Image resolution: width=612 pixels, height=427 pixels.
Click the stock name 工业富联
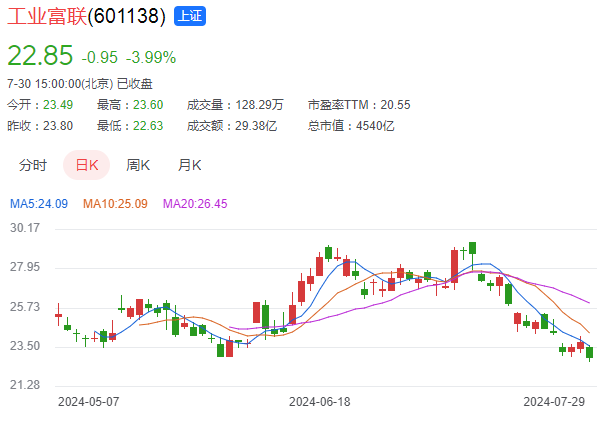(47, 16)
